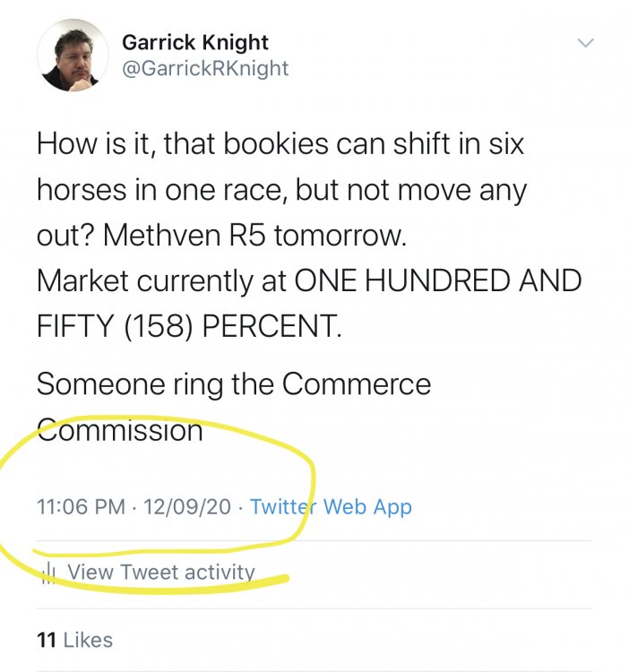
Task: Click the horses in one race line
Action: (282, 190)
